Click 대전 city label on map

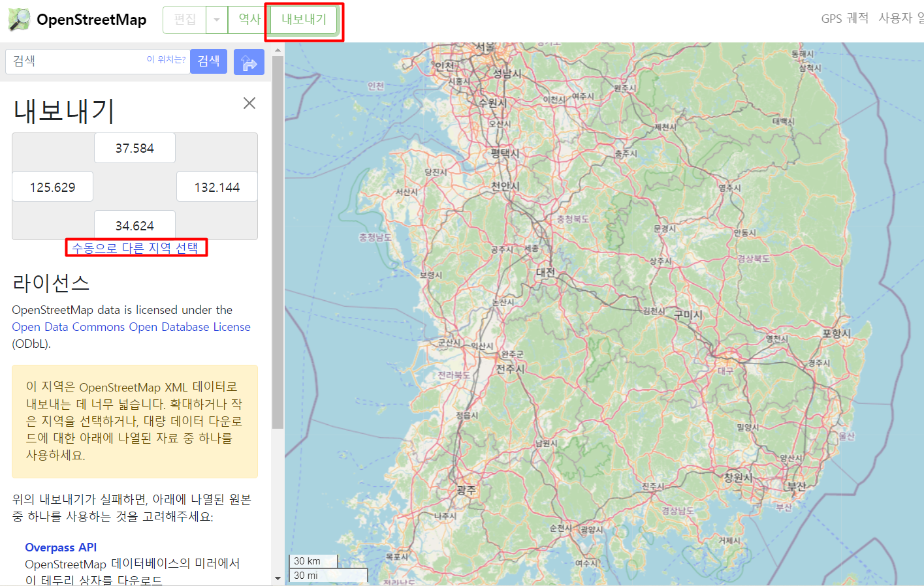pos(545,272)
